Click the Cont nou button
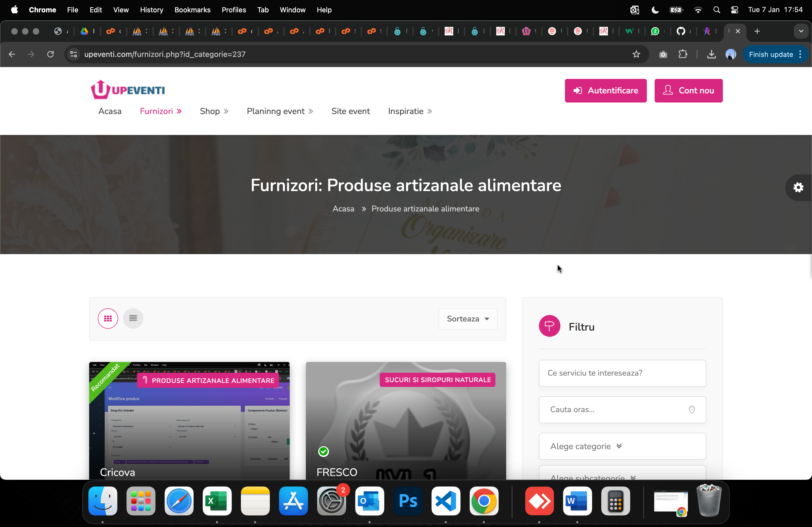 [688, 90]
